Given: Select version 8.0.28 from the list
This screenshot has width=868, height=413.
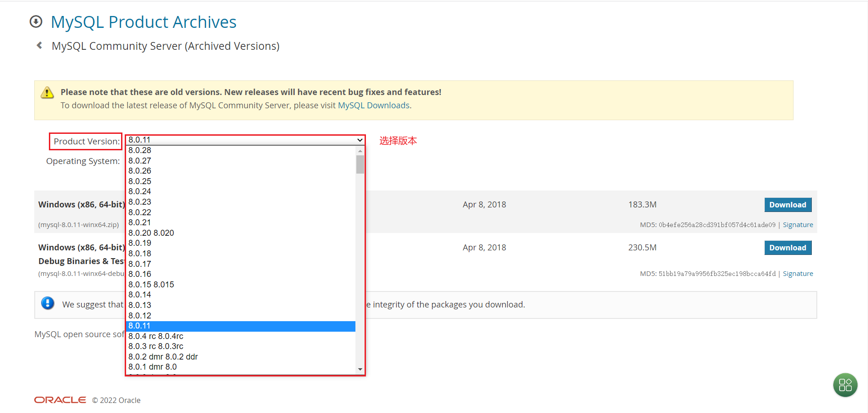Looking at the screenshot, I should coord(140,150).
